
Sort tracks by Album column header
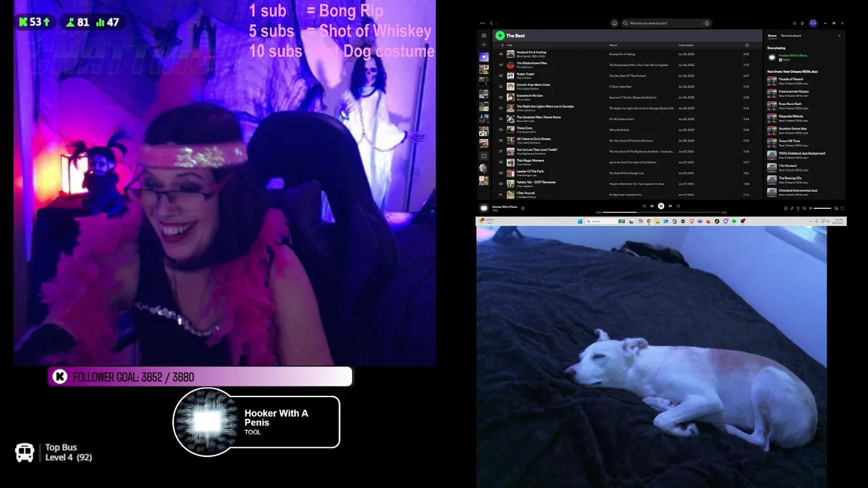[x=613, y=45]
